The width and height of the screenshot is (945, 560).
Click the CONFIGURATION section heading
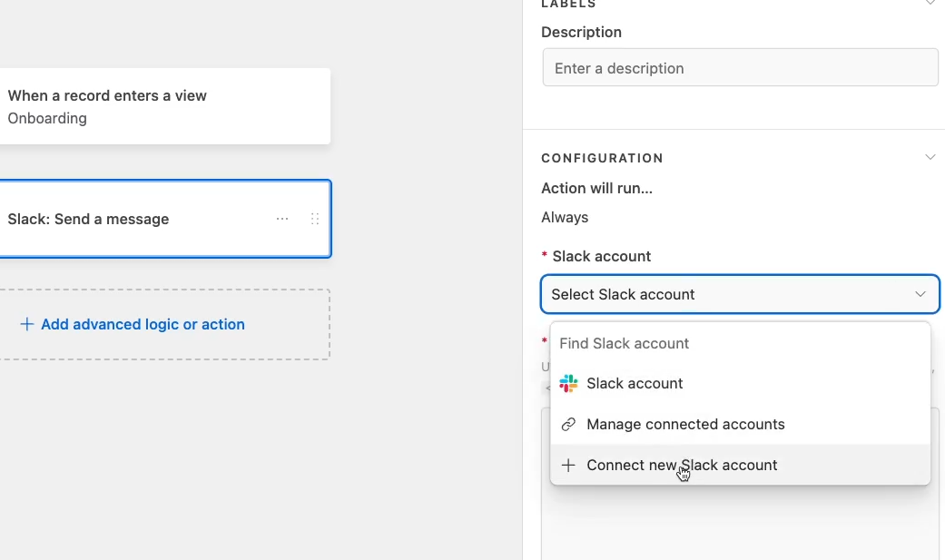click(x=602, y=158)
